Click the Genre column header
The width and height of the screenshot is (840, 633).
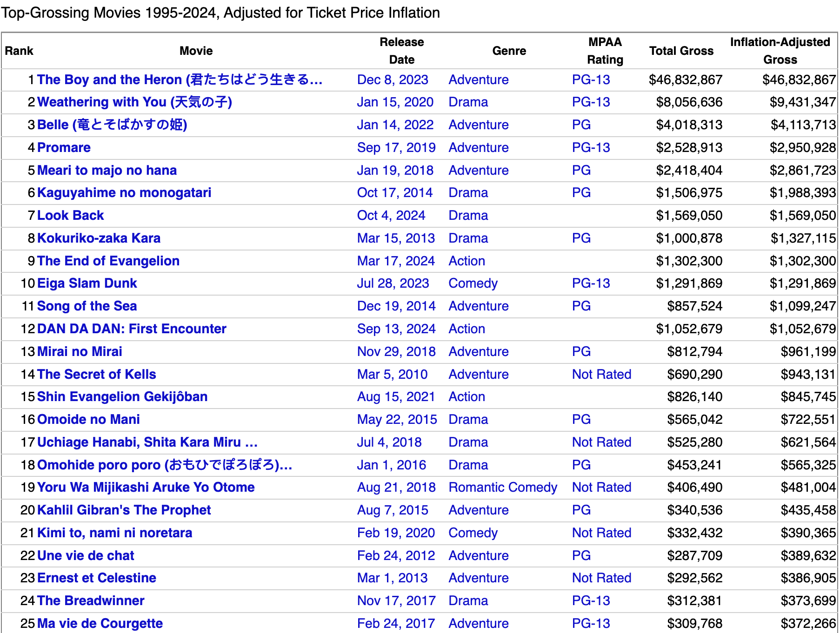click(509, 51)
